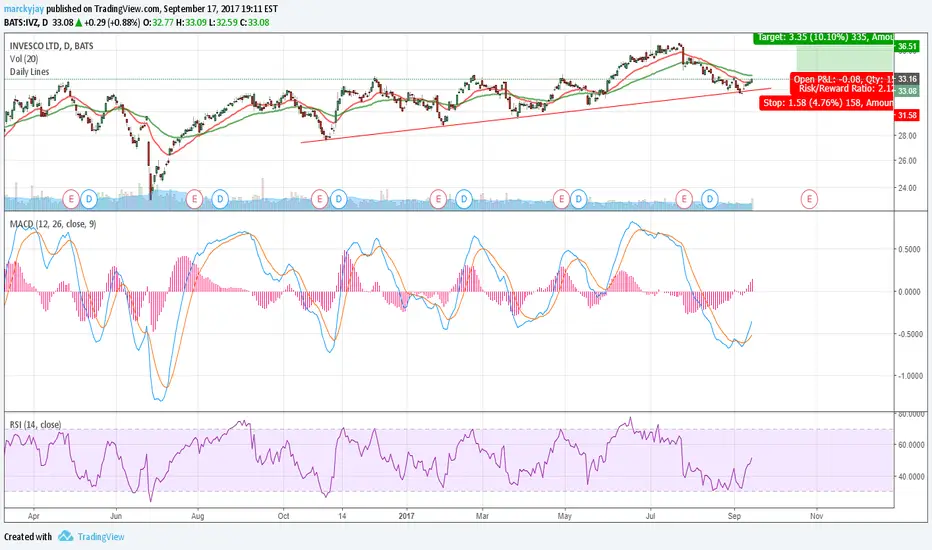
Task: Click the 0.0000 level on the MACD axis
Action: [x=910, y=291]
